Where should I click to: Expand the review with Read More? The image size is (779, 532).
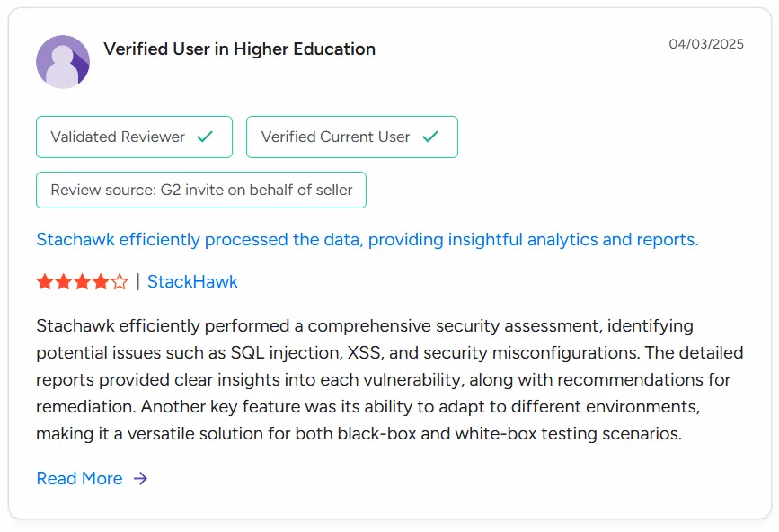pyautogui.click(x=79, y=479)
